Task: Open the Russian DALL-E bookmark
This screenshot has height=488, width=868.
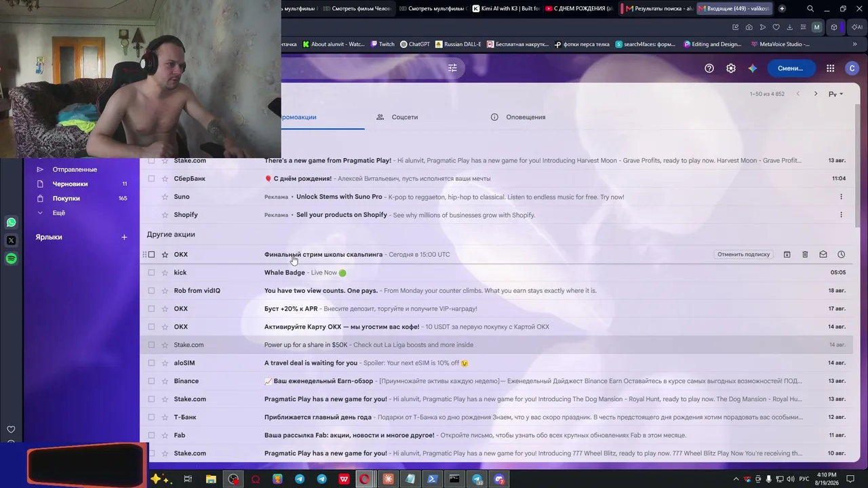Action: [458, 44]
